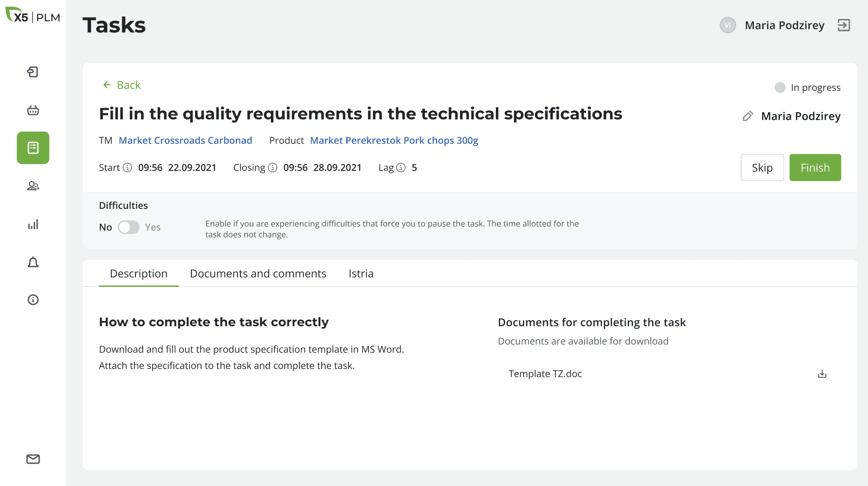Click the Tasks page heading
This screenshot has width=868, height=486.
(114, 25)
